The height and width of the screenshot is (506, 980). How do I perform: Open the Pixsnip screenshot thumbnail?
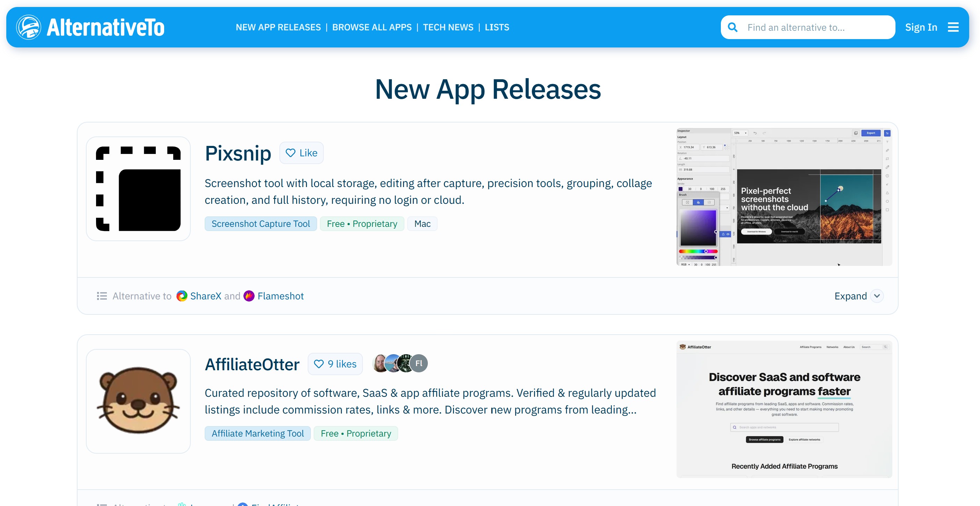[x=784, y=197]
